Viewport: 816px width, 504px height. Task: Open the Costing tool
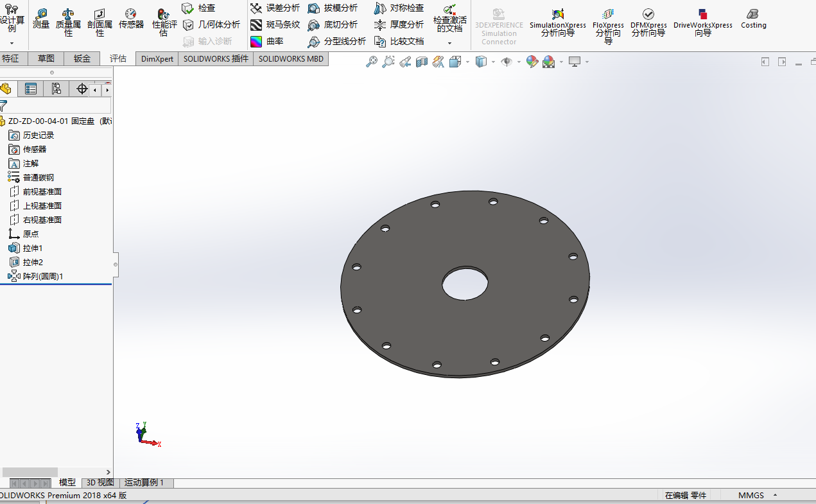(753, 19)
